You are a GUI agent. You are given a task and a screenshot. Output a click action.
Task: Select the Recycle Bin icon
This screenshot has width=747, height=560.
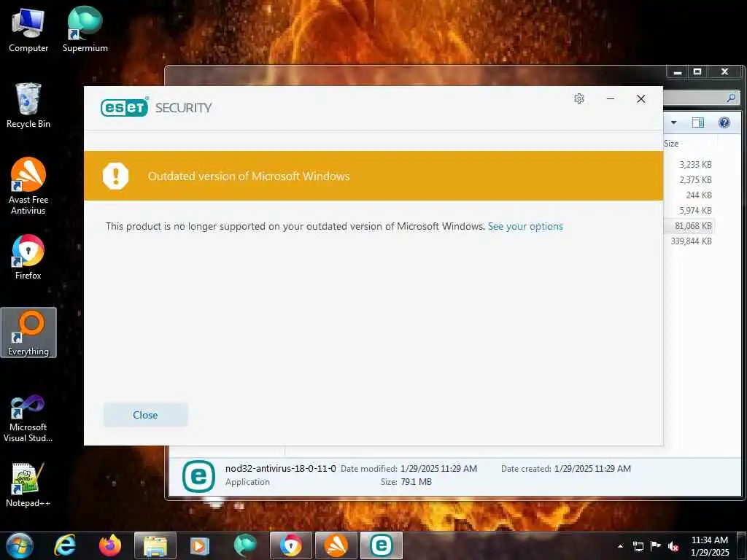28,106
